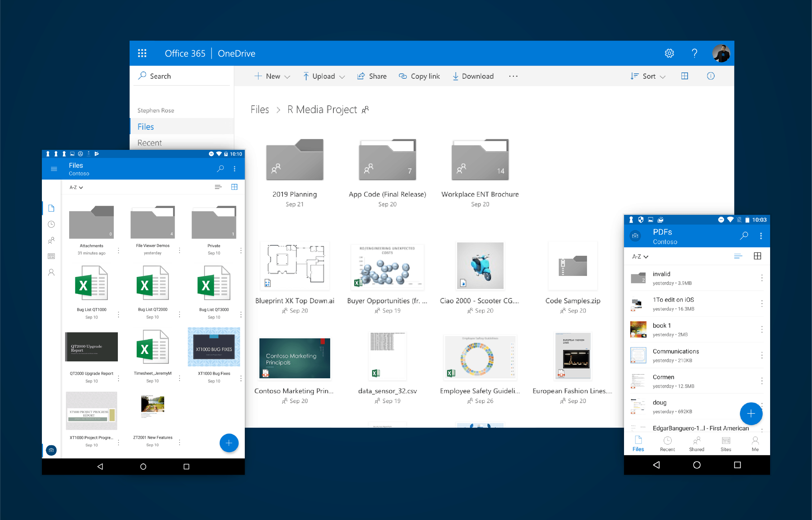Open OneDrive help with the question mark icon
This screenshot has height=520, width=812.
[694, 53]
